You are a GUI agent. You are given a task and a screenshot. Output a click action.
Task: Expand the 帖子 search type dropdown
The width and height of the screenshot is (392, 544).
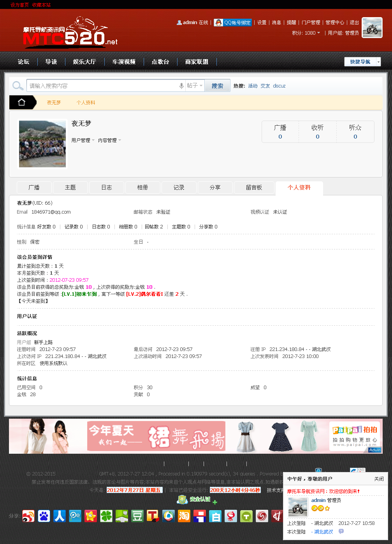(x=195, y=86)
